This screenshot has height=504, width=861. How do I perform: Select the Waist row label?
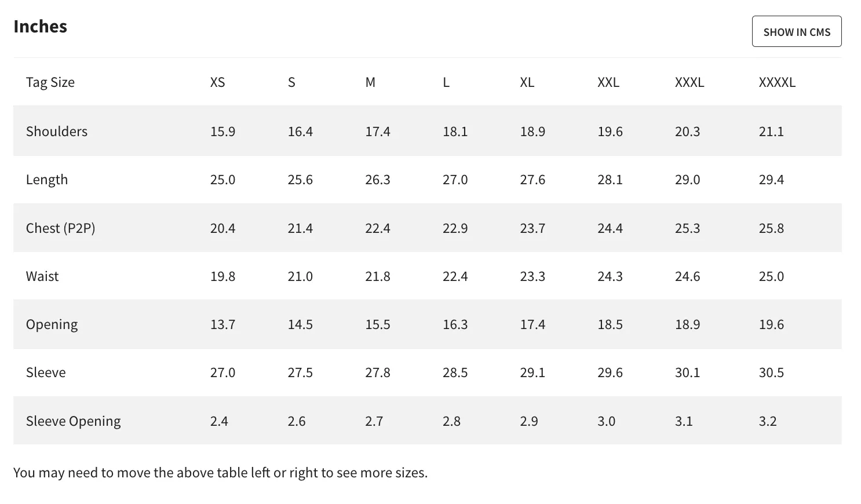coord(42,276)
